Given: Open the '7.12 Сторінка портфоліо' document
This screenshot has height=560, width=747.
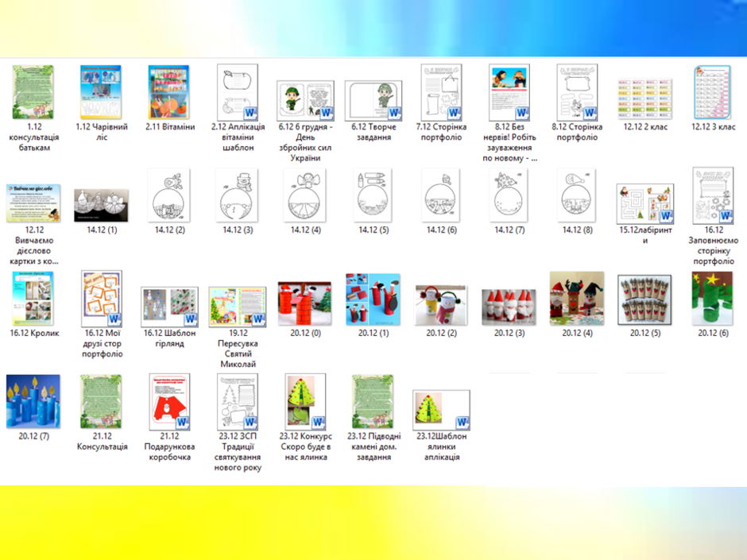Looking at the screenshot, I should 442,92.
